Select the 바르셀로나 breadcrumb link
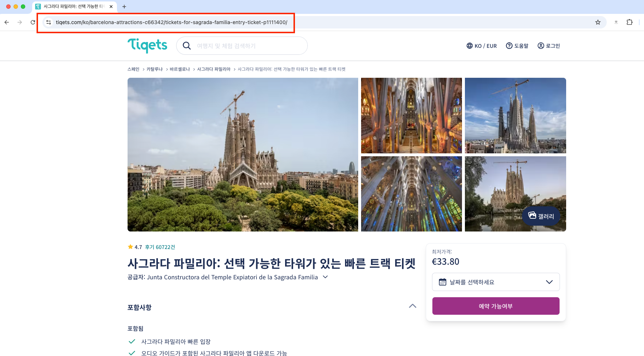The image size is (644, 356). coord(180,69)
